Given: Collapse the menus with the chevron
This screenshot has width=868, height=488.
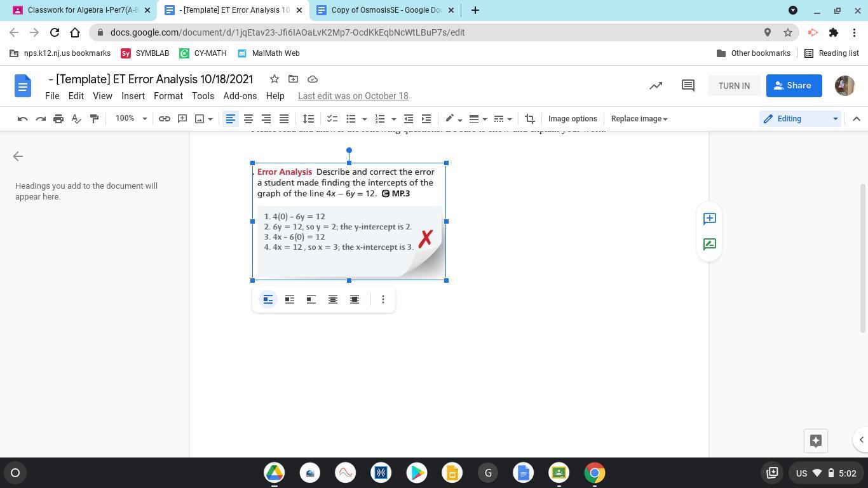Looking at the screenshot, I should [856, 119].
